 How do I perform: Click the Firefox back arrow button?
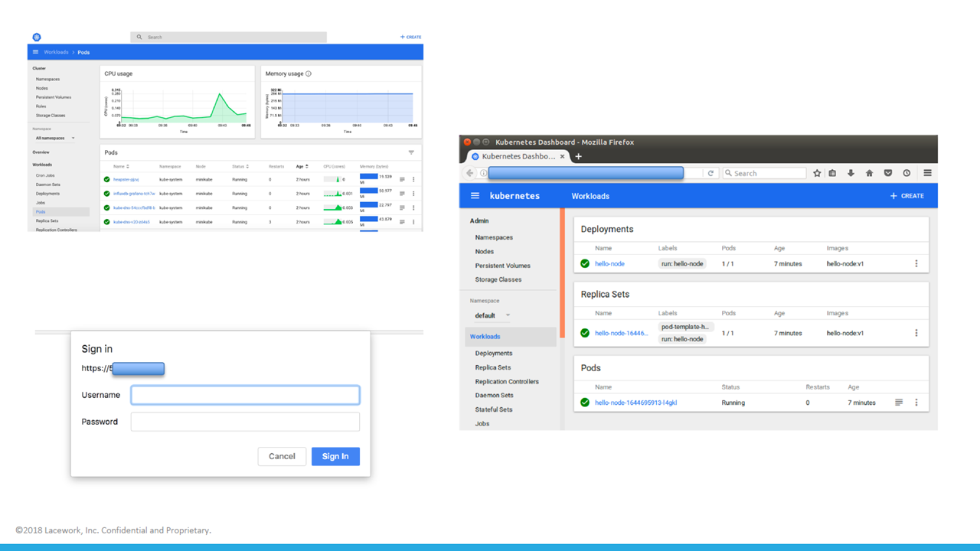tap(470, 173)
